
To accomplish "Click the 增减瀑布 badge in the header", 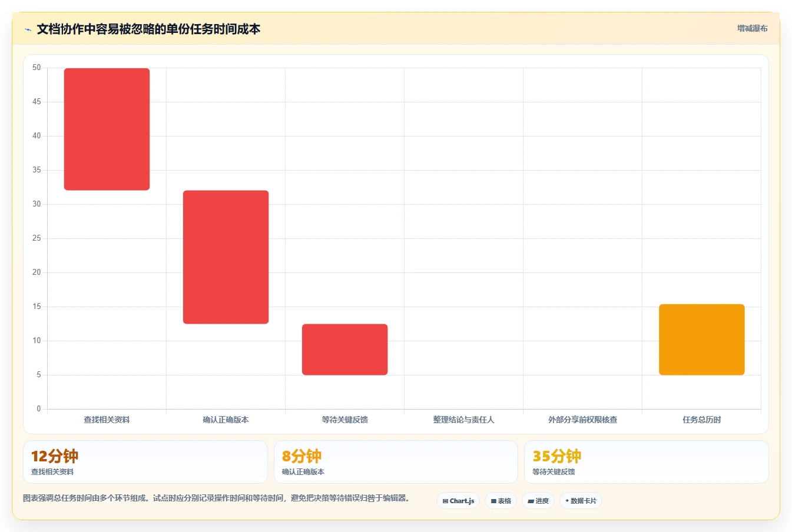I will coord(752,28).
